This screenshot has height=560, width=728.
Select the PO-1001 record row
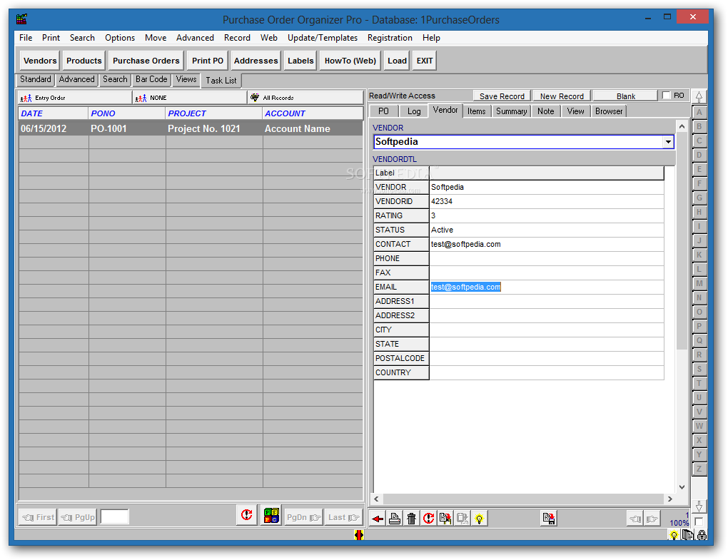pyautogui.click(x=191, y=128)
